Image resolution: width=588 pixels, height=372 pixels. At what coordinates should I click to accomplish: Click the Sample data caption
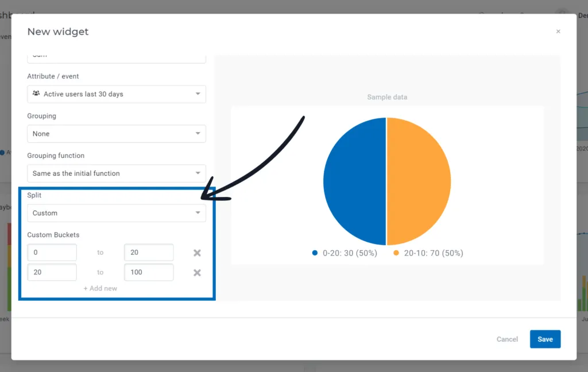[387, 97]
